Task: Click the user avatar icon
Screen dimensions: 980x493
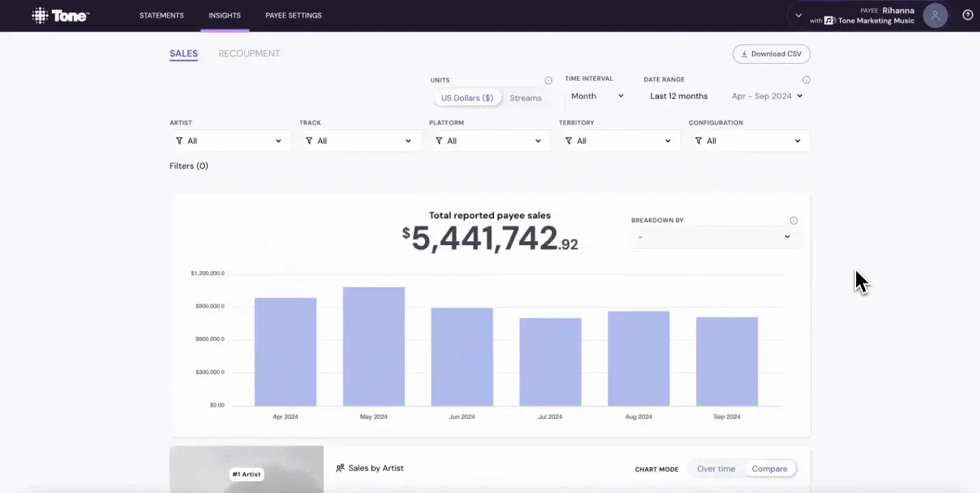Action: (x=936, y=15)
